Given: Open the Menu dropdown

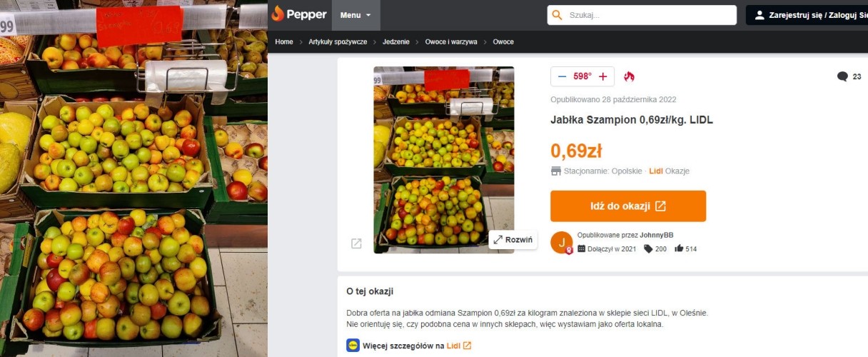Looking at the screenshot, I should tap(355, 15).
